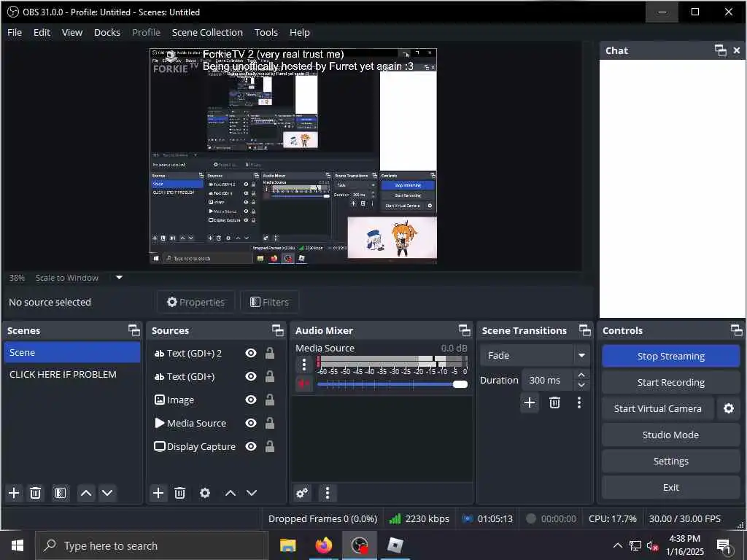Image resolution: width=747 pixels, height=560 pixels.
Task: Open advanced audio properties gears icon
Action: click(303, 493)
